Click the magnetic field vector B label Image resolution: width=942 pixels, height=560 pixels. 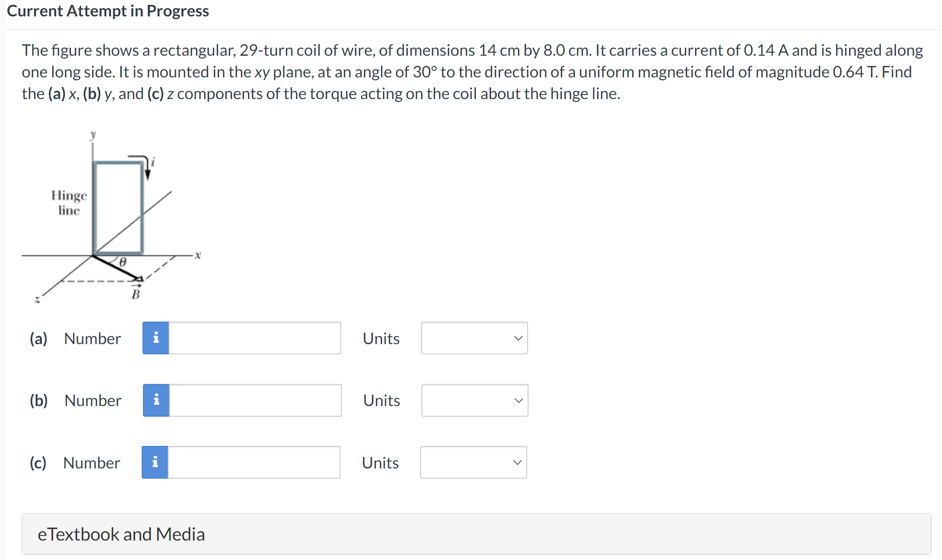[135, 293]
